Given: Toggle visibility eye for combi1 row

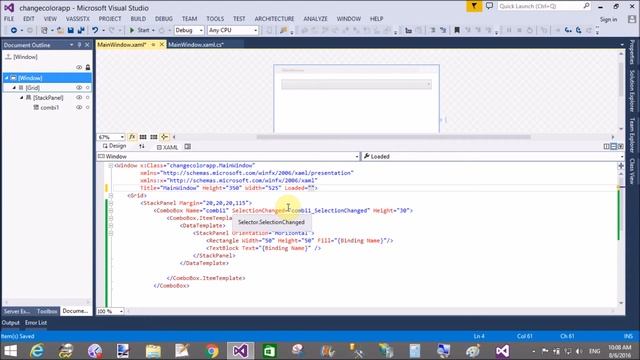Looking at the screenshot, I should pos(79,107).
